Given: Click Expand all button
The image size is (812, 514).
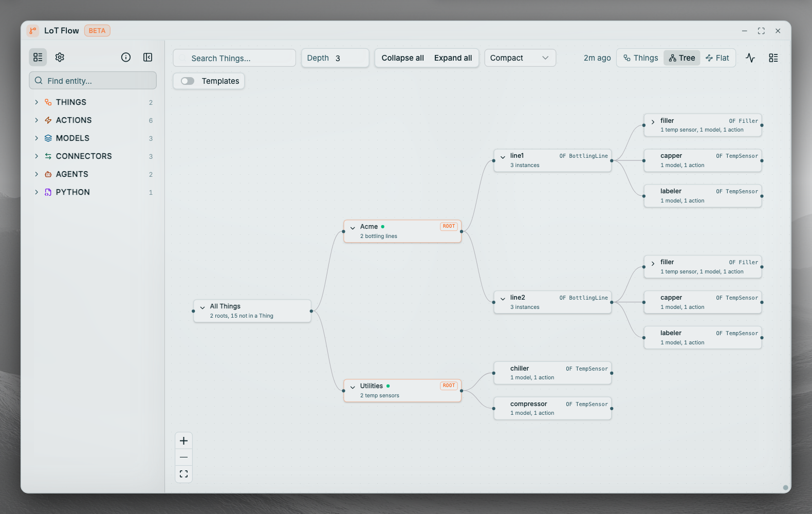Looking at the screenshot, I should 453,58.
